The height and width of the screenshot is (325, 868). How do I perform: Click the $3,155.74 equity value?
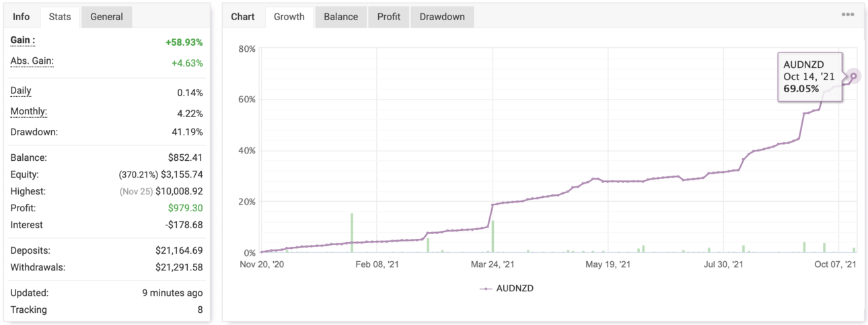tap(182, 174)
